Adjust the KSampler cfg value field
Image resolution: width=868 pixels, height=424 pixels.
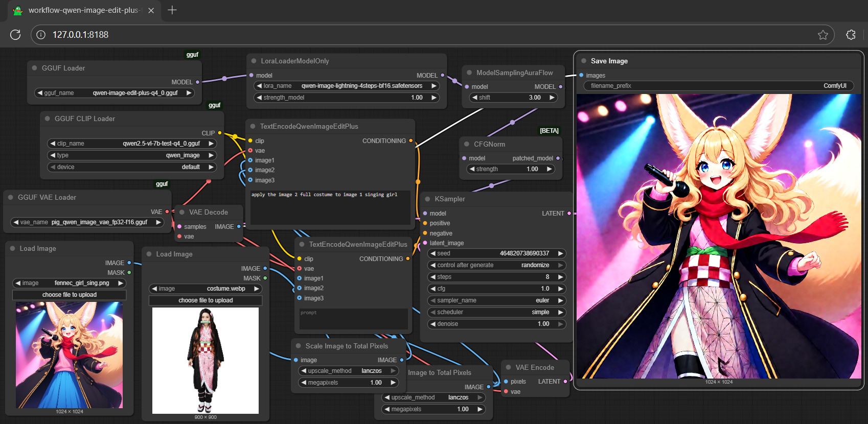496,289
